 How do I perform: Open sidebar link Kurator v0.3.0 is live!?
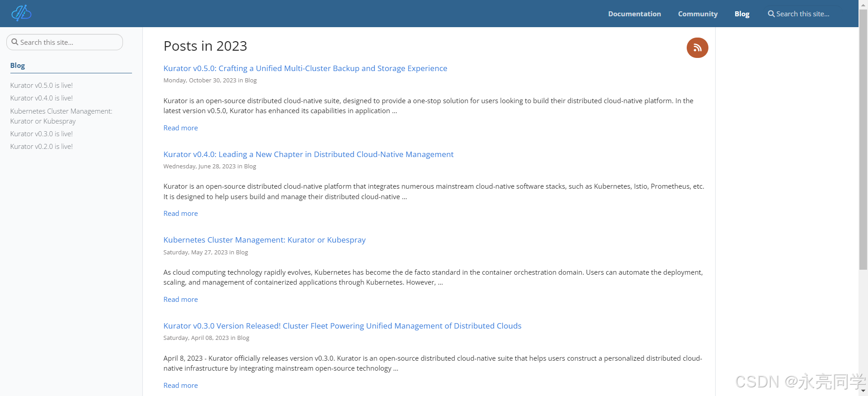click(x=42, y=134)
